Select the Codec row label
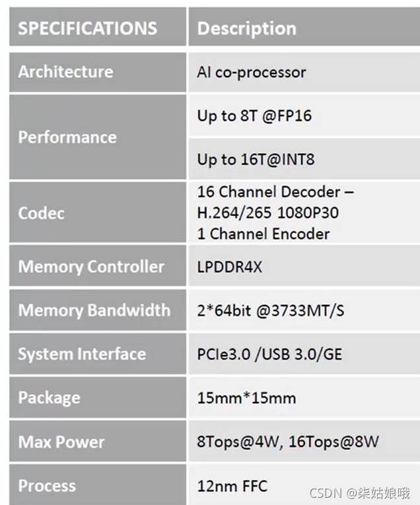420x505 pixels. click(x=41, y=213)
